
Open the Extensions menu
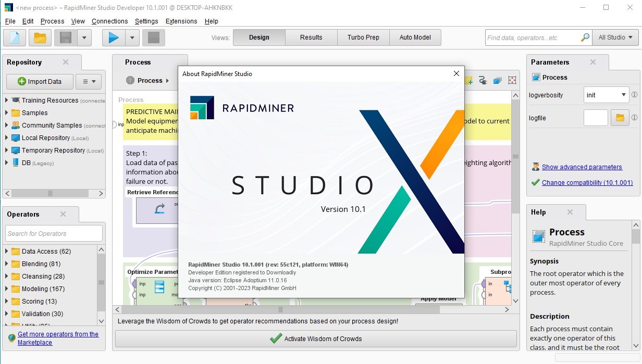pyautogui.click(x=181, y=21)
